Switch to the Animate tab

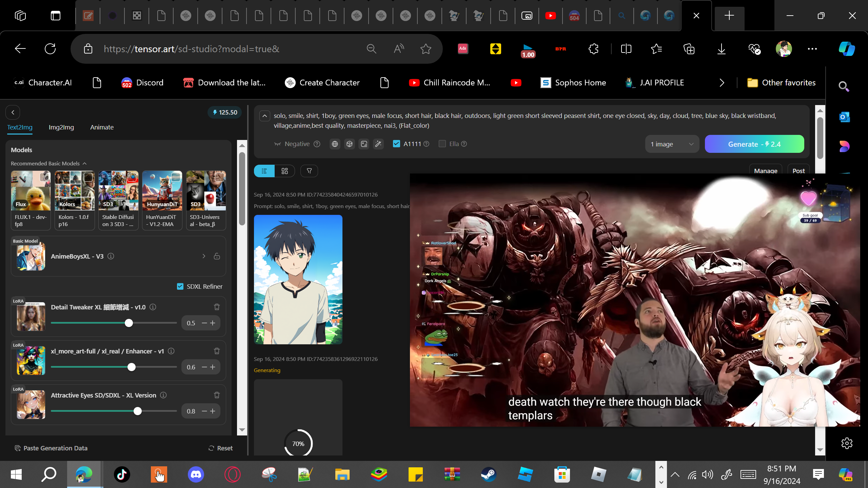tap(102, 127)
